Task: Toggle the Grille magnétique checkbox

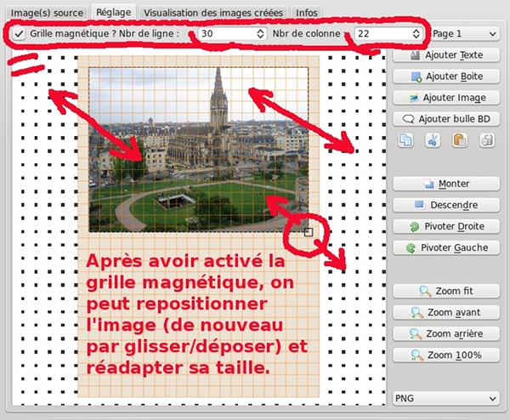Action: [x=20, y=34]
